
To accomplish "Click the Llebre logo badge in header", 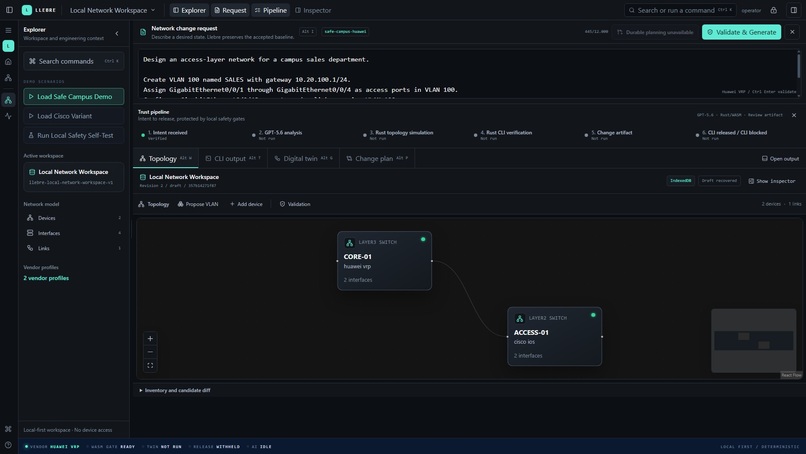I will (x=27, y=10).
